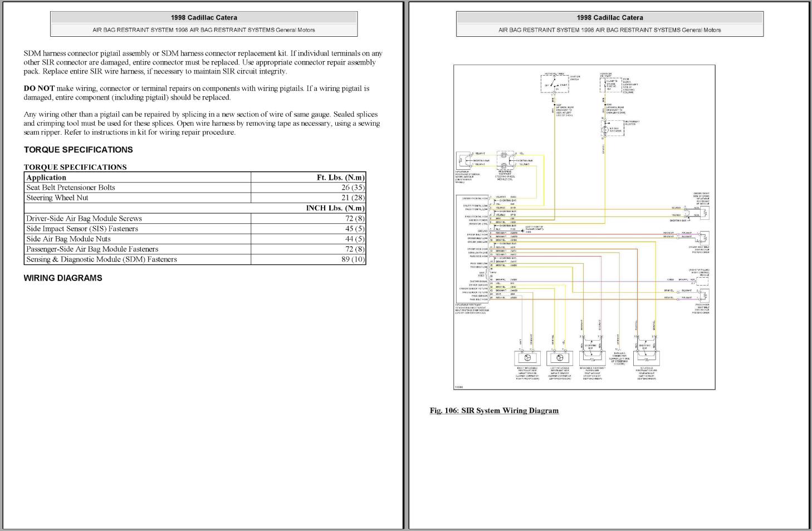Screen dimensions: 812x531
Task: Click the fuse block symbol in the diagram
Action: (611, 85)
